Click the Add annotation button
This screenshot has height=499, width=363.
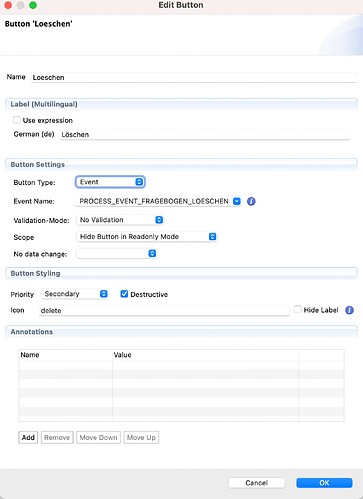pos(28,437)
